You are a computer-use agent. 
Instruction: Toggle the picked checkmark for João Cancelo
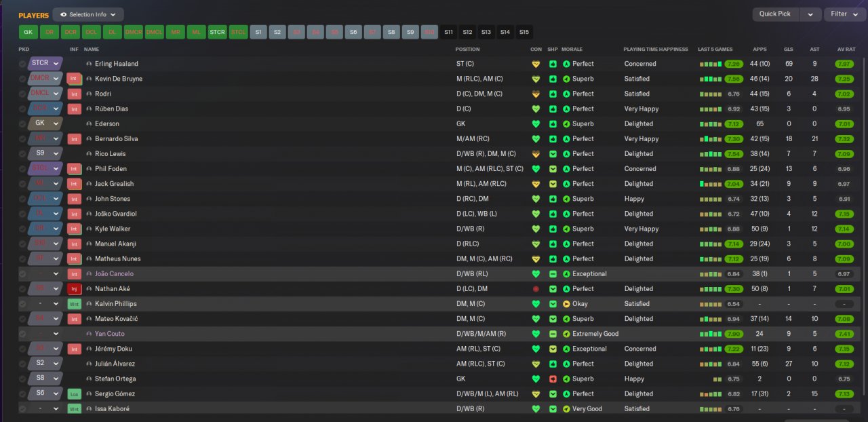pyautogui.click(x=22, y=274)
